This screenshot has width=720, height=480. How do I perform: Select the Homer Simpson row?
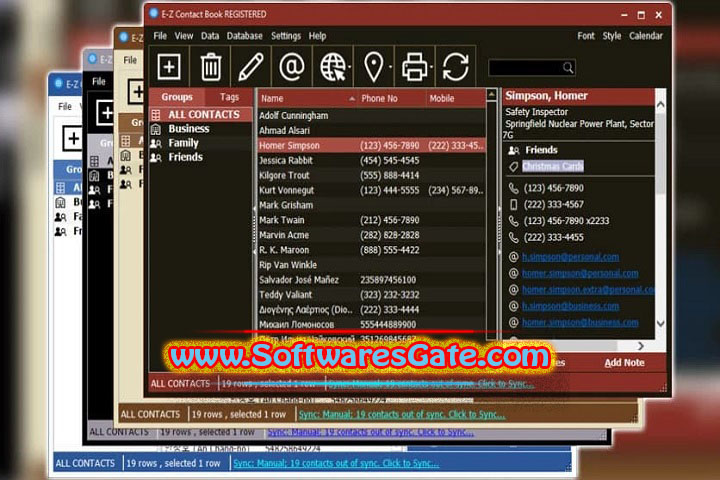(371, 146)
